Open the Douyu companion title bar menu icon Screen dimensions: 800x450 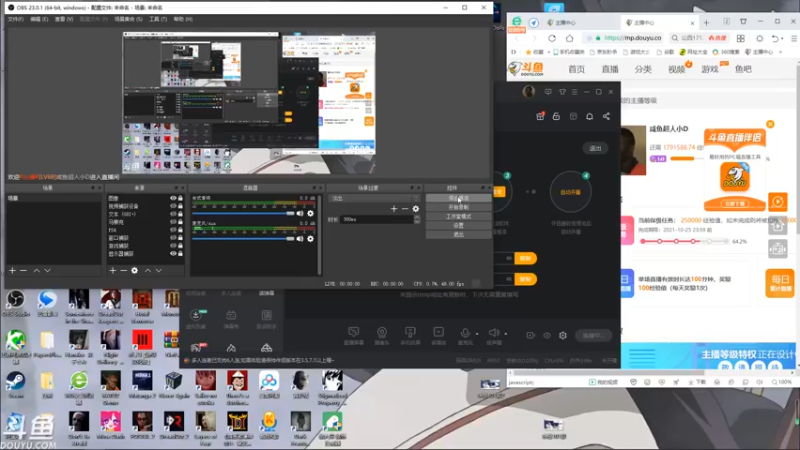[574, 92]
